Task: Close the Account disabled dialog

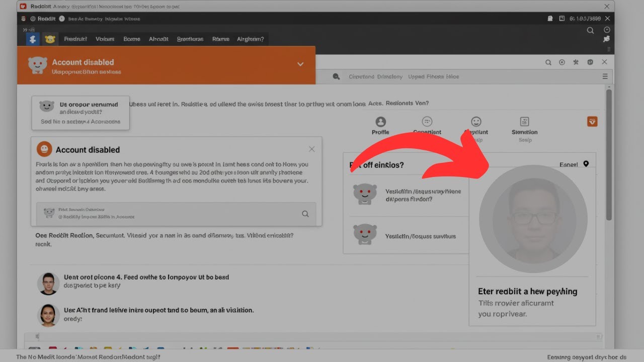Action: [x=312, y=149]
